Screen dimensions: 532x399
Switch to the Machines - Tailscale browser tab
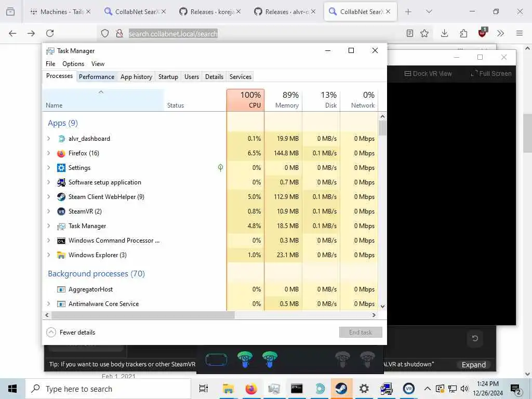coord(60,11)
